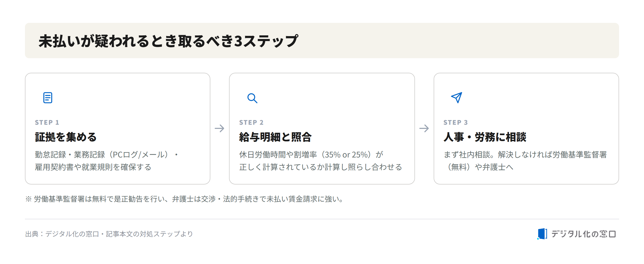
Task: Click the blue デジタル化の窓口 logo icon
Action: (542, 234)
